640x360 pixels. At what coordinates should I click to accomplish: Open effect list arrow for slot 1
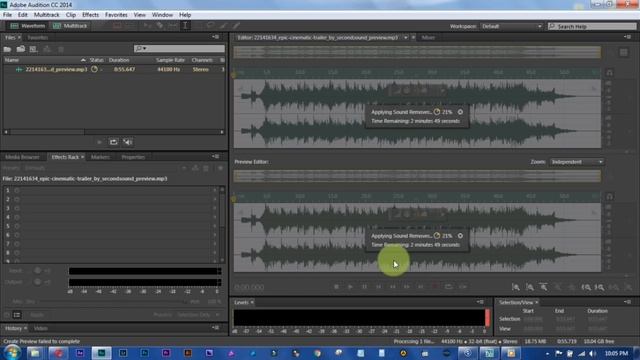pyautogui.click(x=215, y=191)
